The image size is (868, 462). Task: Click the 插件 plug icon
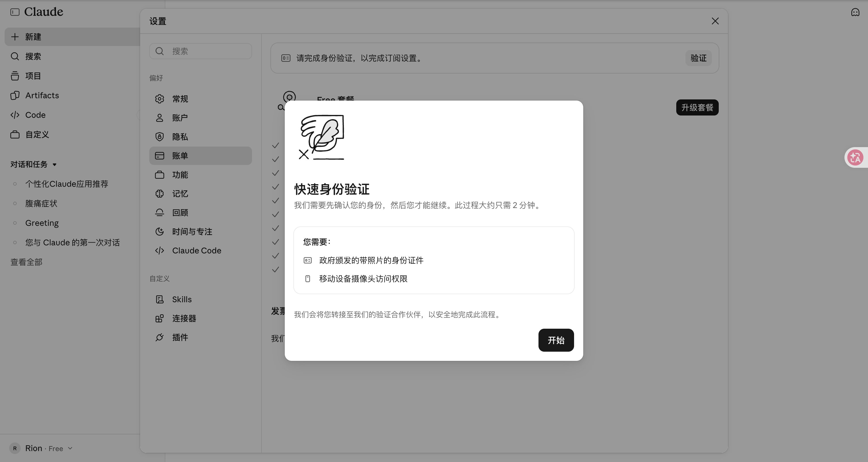[159, 337]
